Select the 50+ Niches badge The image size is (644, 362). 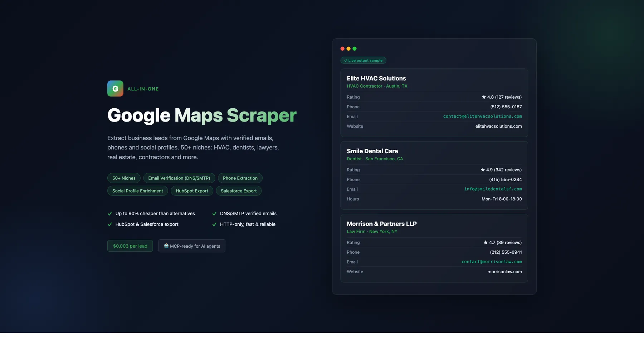coord(123,178)
